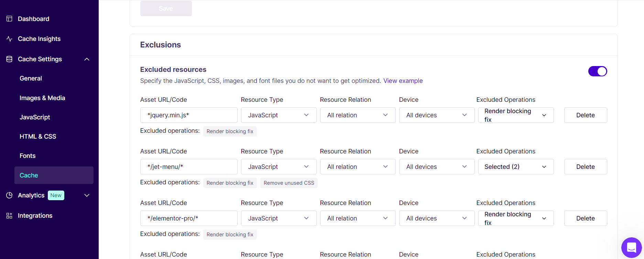Click the disabled Save button

pos(166,8)
